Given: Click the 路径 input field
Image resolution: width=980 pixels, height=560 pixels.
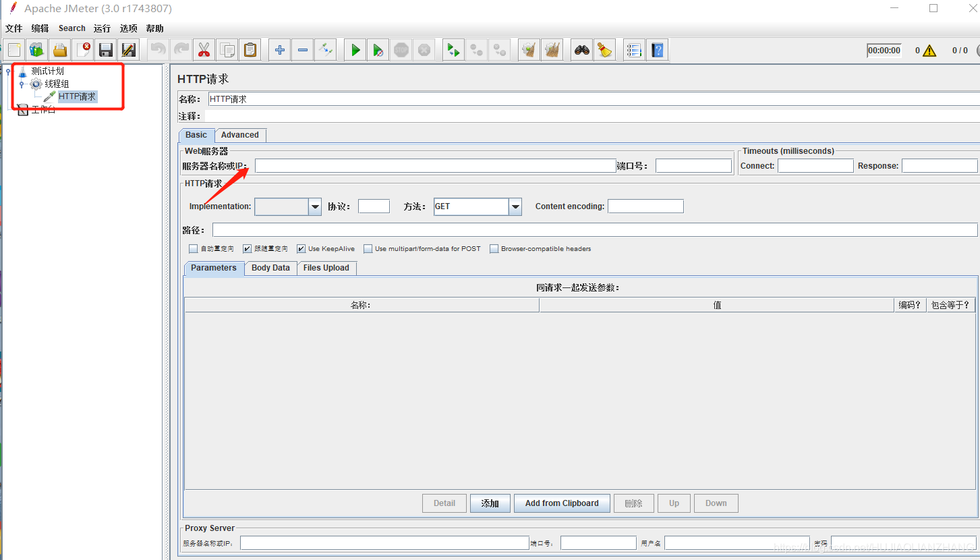Looking at the screenshot, I should coord(595,230).
